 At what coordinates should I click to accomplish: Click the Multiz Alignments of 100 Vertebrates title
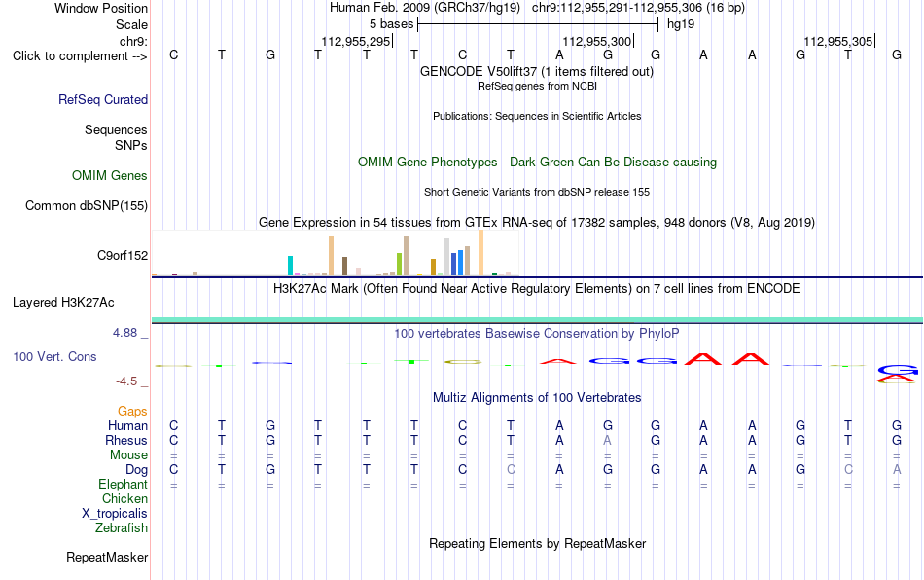(x=537, y=397)
